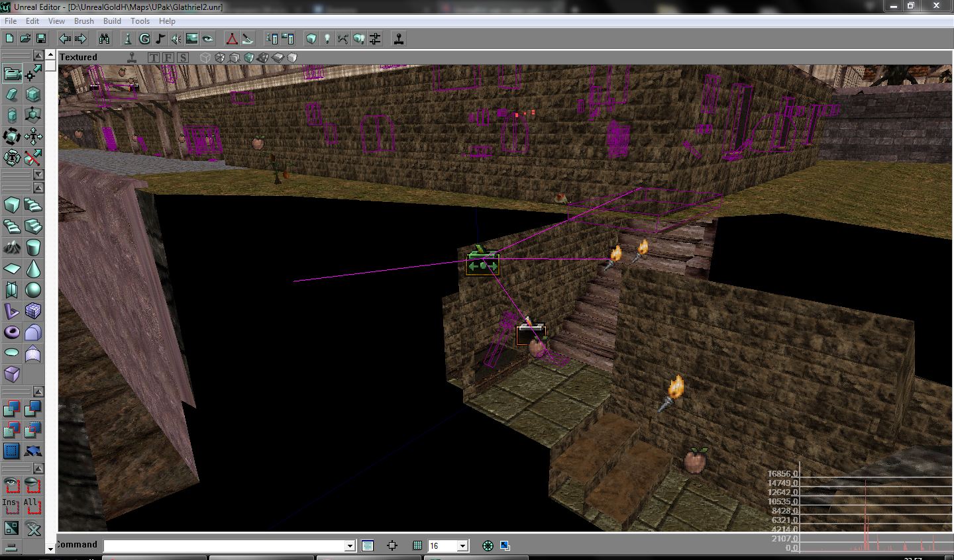Build a cube brush
The height and width of the screenshot is (560, 954).
point(12,205)
